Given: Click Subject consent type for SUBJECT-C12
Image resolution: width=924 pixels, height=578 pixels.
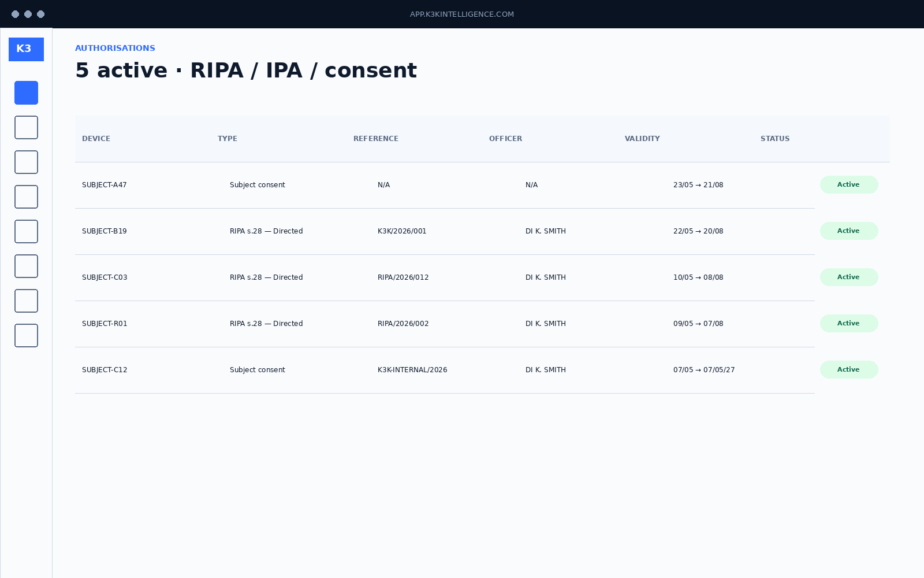Looking at the screenshot, I should [x=258, y=370].
